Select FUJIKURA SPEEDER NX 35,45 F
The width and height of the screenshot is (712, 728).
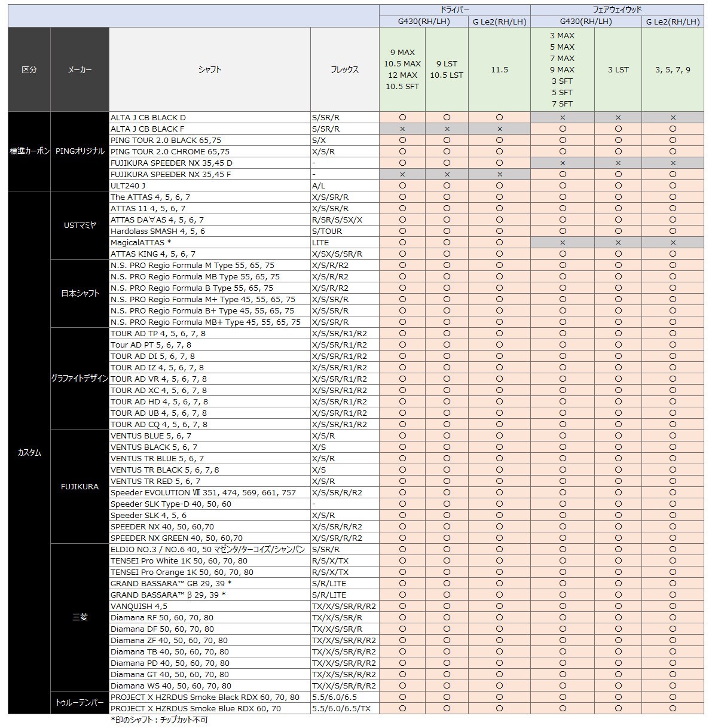point(171,175)
